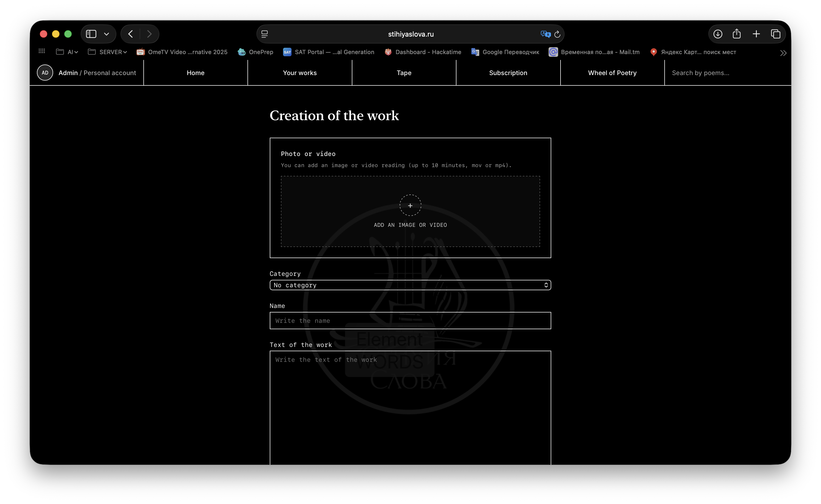The width and height of the screenshot is (821, 504).
Task: Click the translate icon in address bar
Action: [545, 34]
